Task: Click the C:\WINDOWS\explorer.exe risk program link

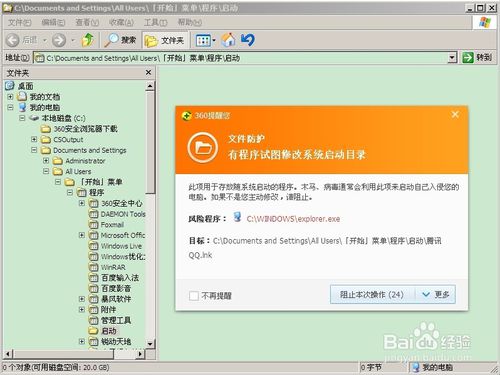Action: [293, 219]
